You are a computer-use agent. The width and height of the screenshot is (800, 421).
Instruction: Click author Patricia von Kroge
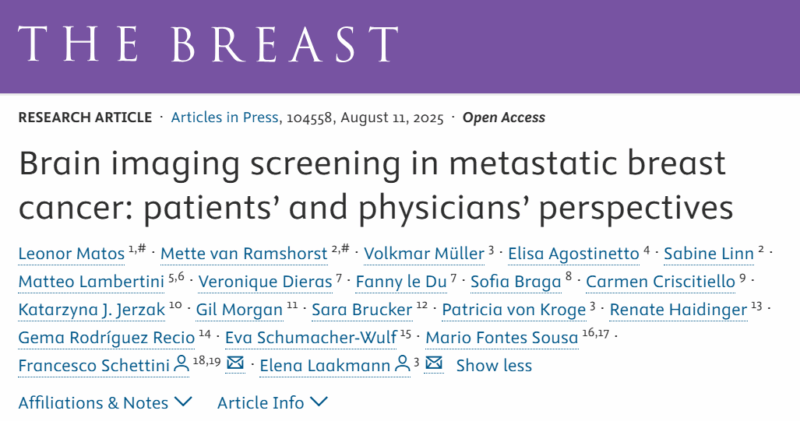pos(514,309)
